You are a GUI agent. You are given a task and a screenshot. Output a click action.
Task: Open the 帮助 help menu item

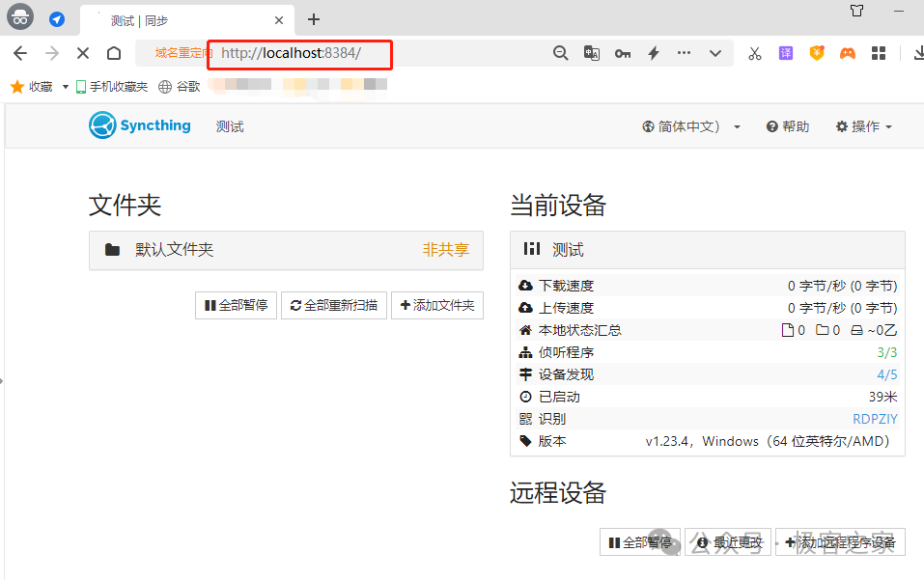[788, 126]
